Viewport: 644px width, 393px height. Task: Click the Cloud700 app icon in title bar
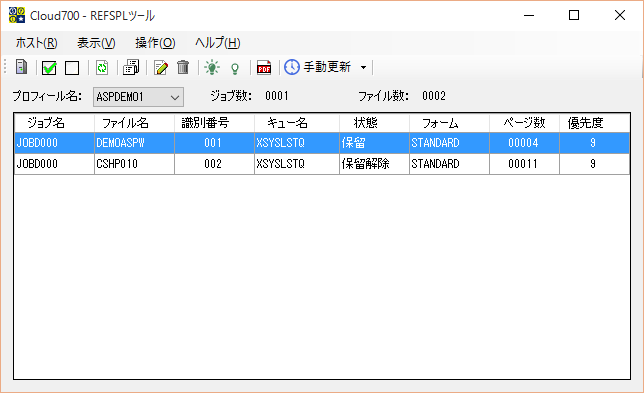[17, 15]
